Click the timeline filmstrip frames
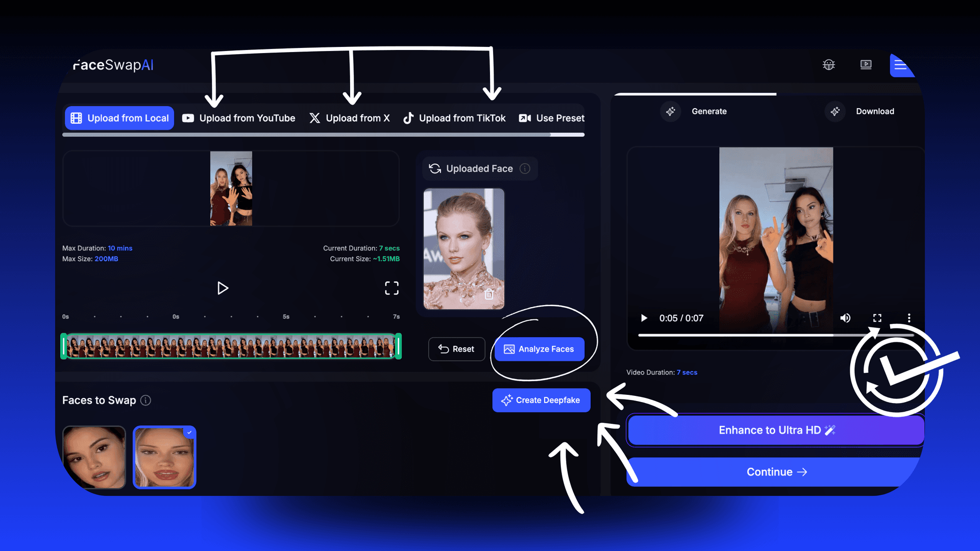This screenshot has width=980, height=551. (231, 346)
